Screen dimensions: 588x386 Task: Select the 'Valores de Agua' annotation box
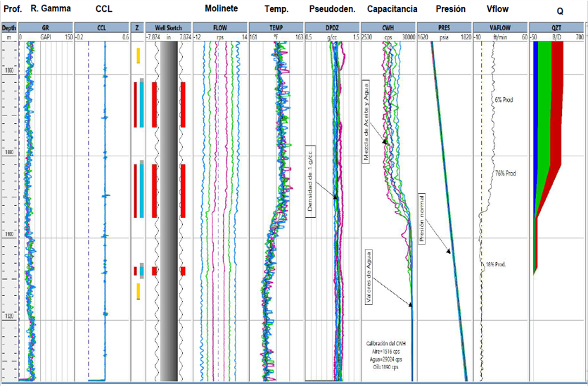[x=367, y=277]
